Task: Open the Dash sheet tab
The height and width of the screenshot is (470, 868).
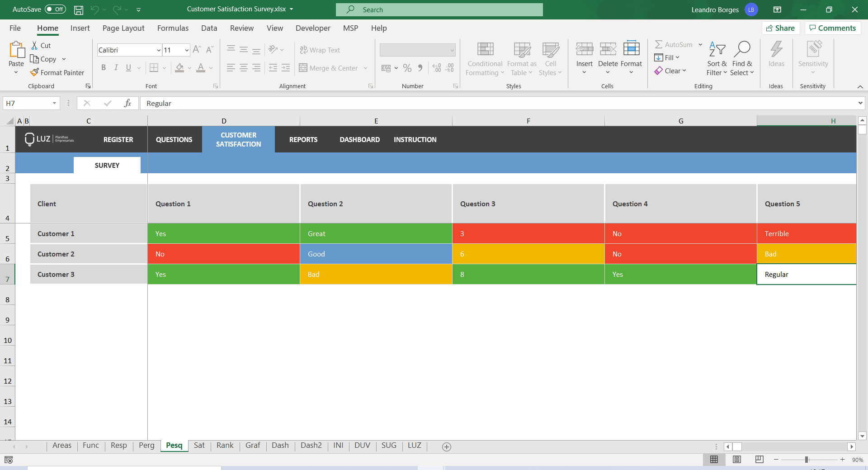Action: point(280,446)
